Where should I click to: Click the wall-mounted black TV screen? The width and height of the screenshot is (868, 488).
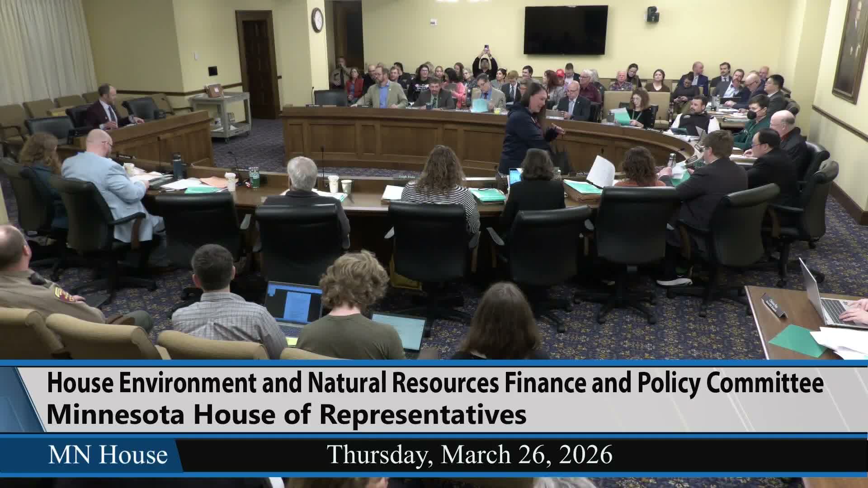(566, 30)
